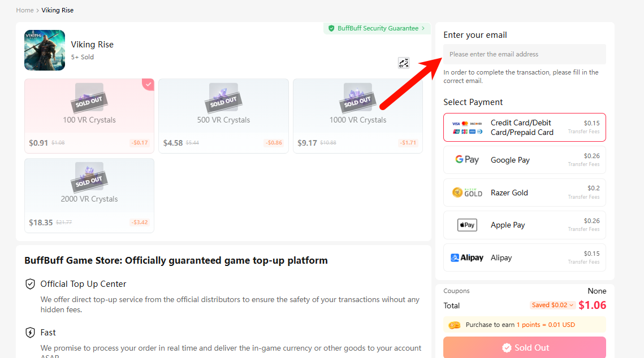Select the 500 VR Crystals package
The image size is (644, 358).
pos(223,116)
